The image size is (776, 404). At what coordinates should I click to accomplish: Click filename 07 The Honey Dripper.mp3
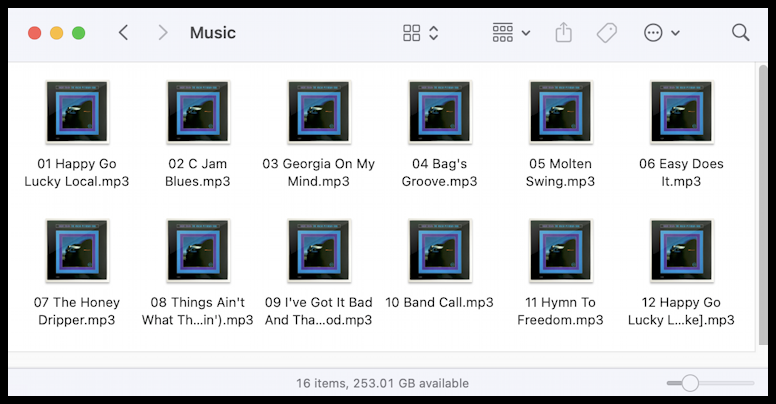coord(77,311)
